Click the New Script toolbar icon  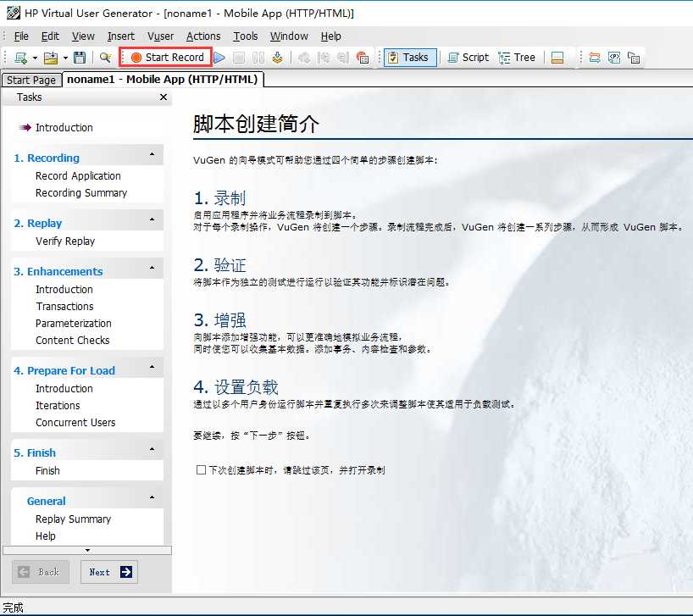[x=21, y=58]
